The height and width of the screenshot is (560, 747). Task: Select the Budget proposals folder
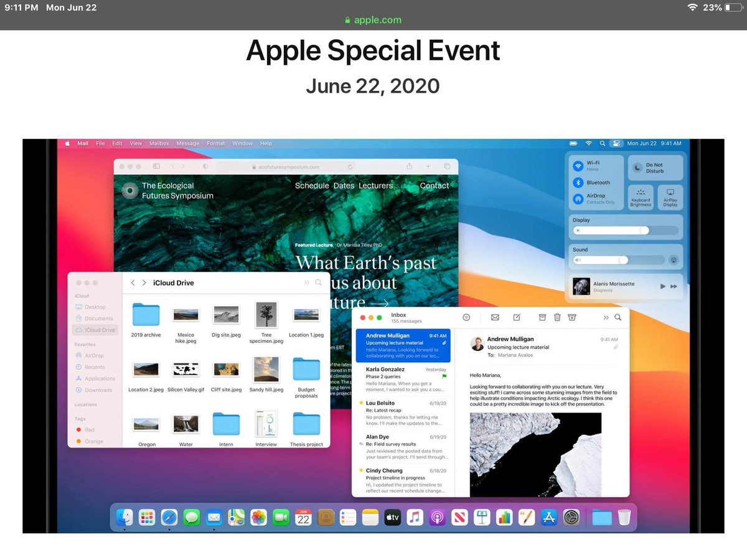point(306,378)
